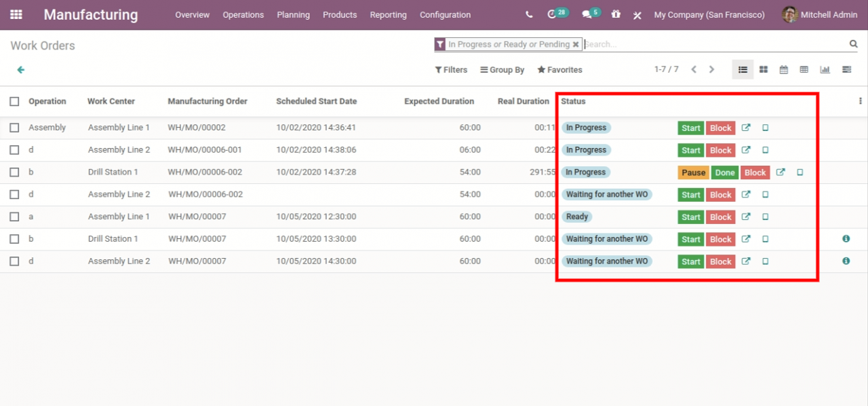This screenshot has height=406, width=868.
Task: Open work order WH/MO/00002 in a new window
Action: (746, 127)
